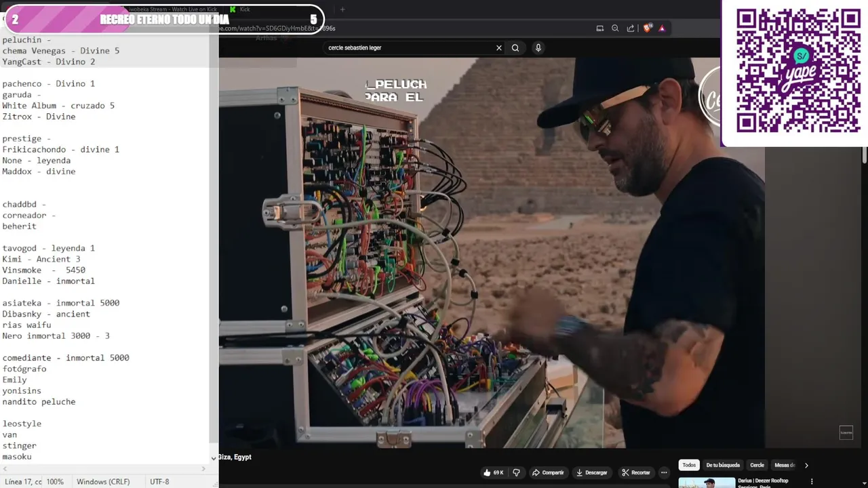Click the line 'Zitrox - Divine'
Image resolution: width=868 pixels, height=488 pixels.
point(39,117)
